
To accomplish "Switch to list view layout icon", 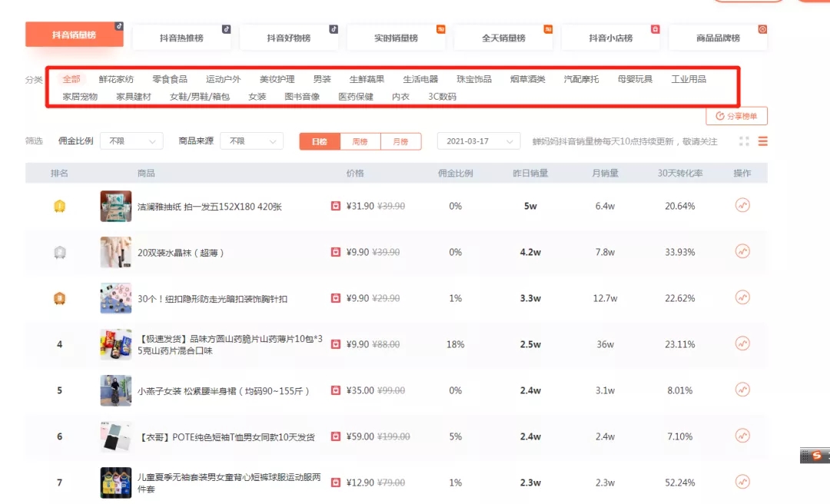I will pyautogui.click(x=763, y=141).
